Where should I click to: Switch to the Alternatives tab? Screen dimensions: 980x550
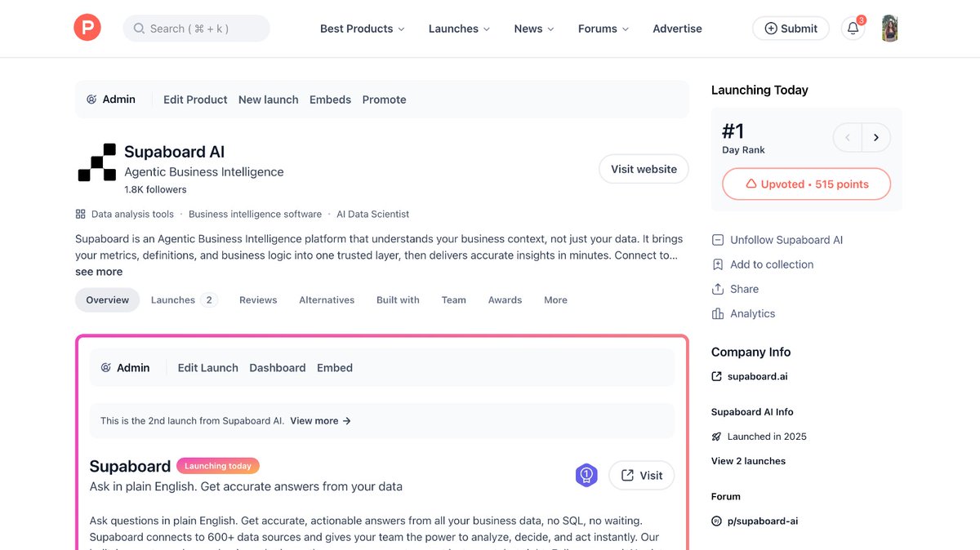[327, 300]
